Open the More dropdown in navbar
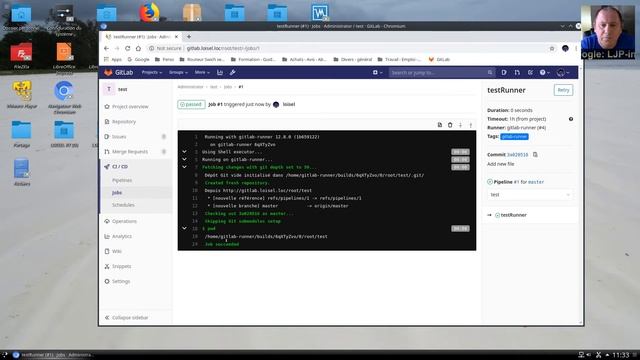The height and width of the screenshot is (360, 640). 202,72
